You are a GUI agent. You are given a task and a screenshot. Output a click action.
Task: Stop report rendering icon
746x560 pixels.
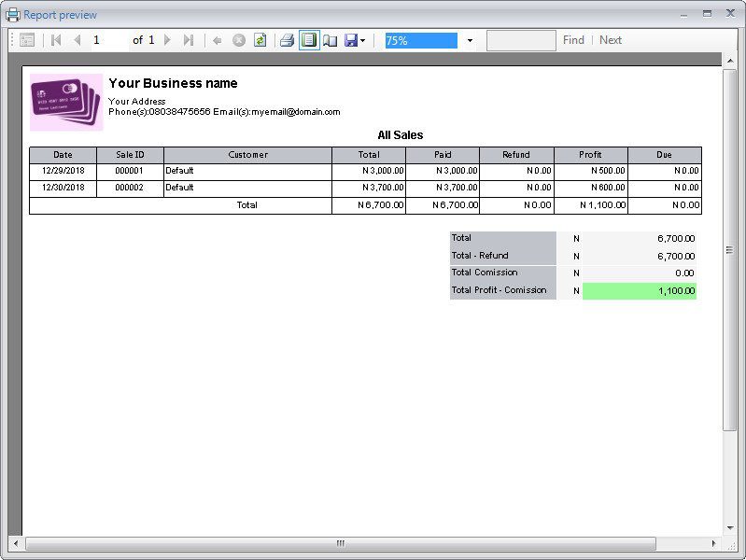pos(239,40)
